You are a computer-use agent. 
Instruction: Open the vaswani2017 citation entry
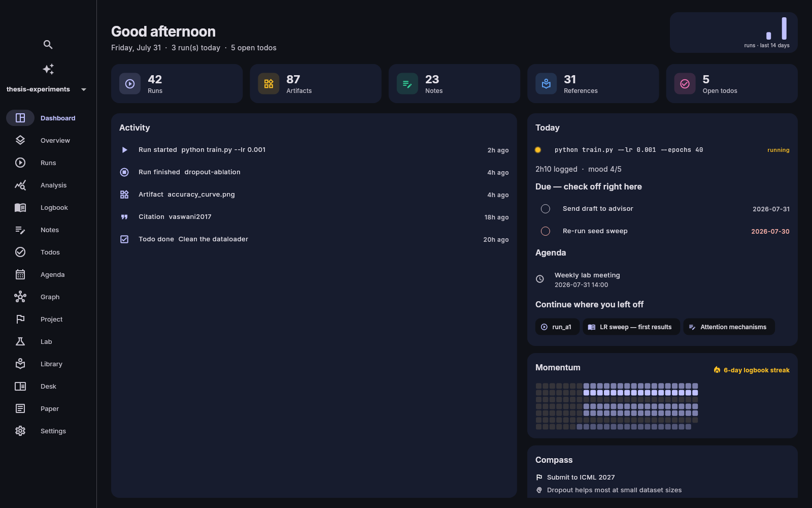click(314, 217)
